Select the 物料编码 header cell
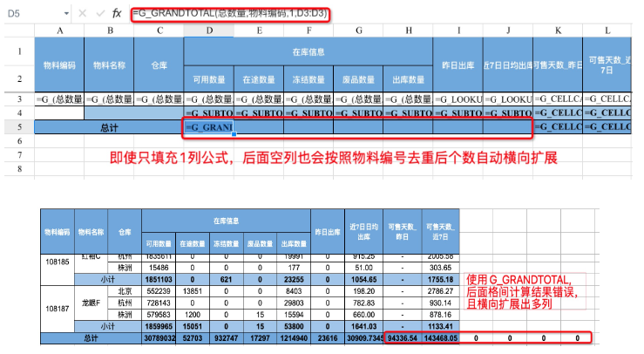 click(59, 65)
